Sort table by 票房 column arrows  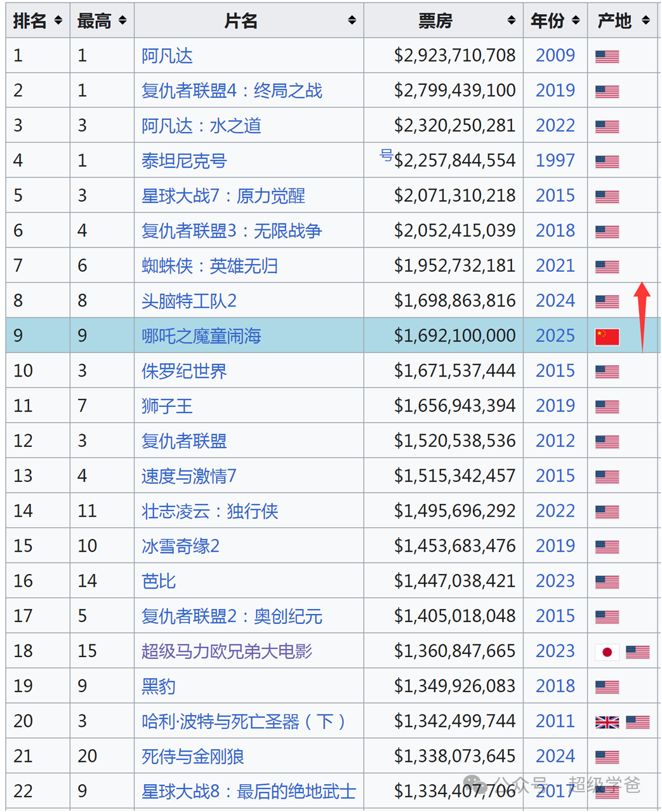tap(511, 21)
